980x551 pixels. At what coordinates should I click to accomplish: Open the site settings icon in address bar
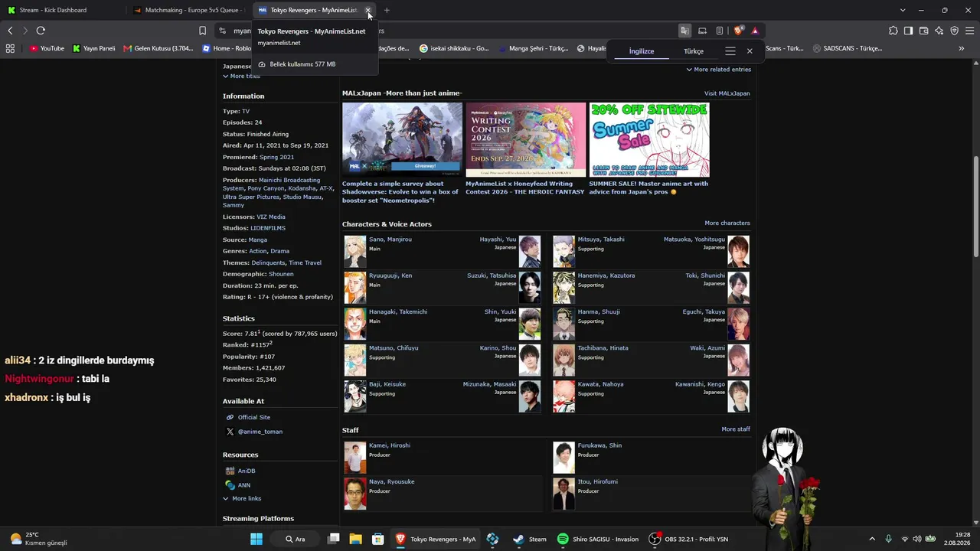click(222, 31)
